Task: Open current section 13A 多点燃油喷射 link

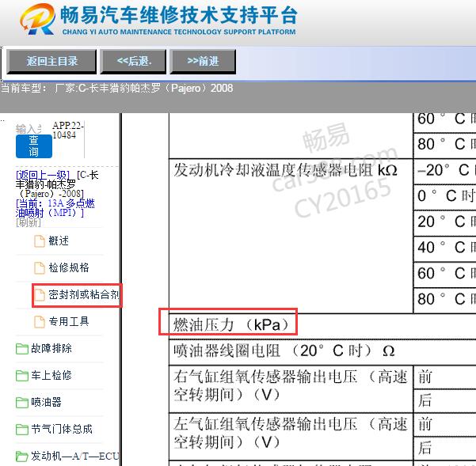Action: tap(55, 208)
